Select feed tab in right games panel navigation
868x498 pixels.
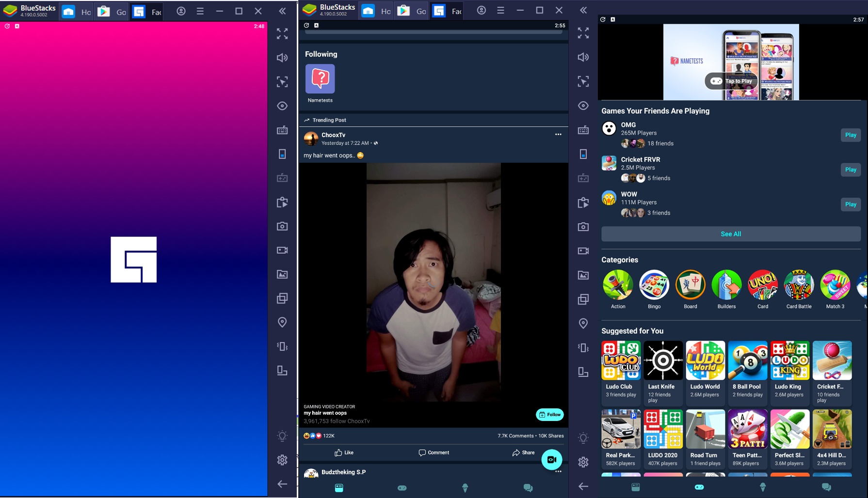[636, 487]
